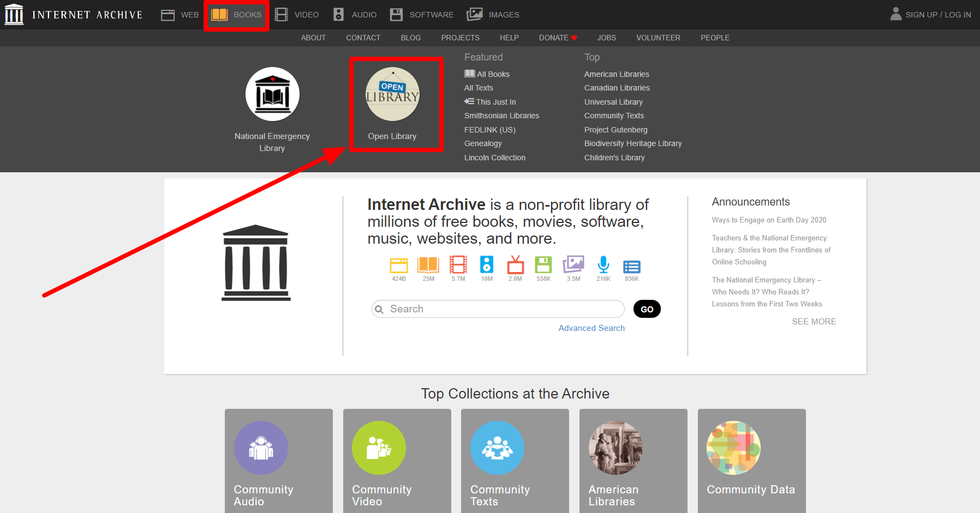This screenshot has width=980, height=513.
Task: Open the Open Library round logo
Action: point(392,94)
